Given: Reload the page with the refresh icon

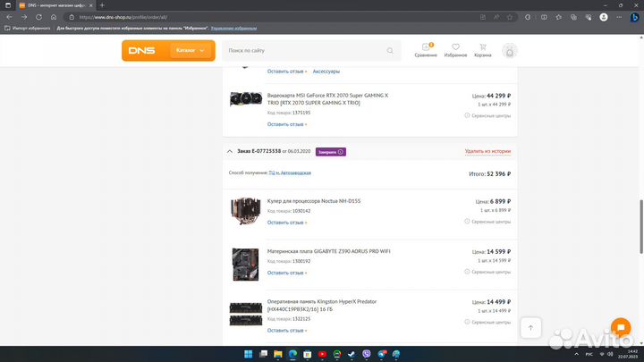Looking at the screenshot, I should tap(38, 17).
